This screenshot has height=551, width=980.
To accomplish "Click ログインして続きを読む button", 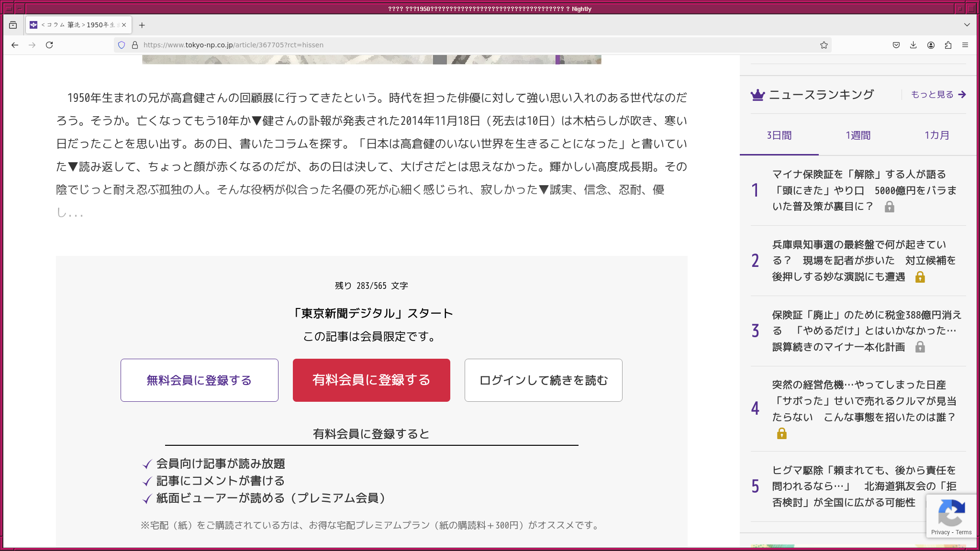I will click(x=543, y=380).
